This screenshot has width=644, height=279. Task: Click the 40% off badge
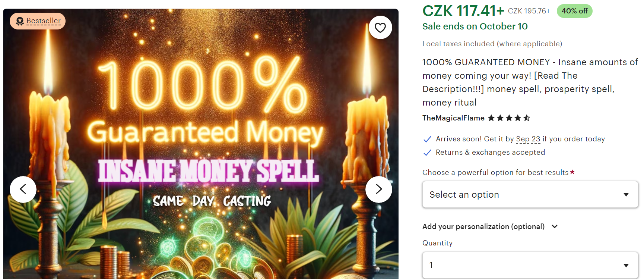574,11
